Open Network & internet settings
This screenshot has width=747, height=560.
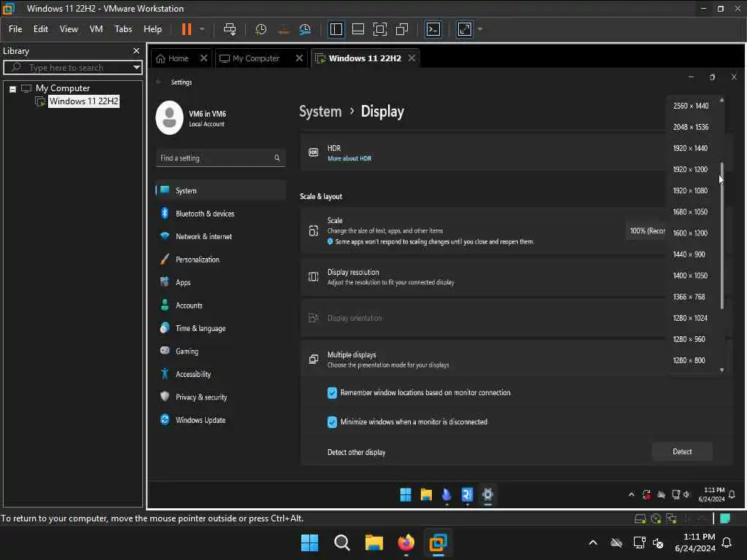click(220, 236)
